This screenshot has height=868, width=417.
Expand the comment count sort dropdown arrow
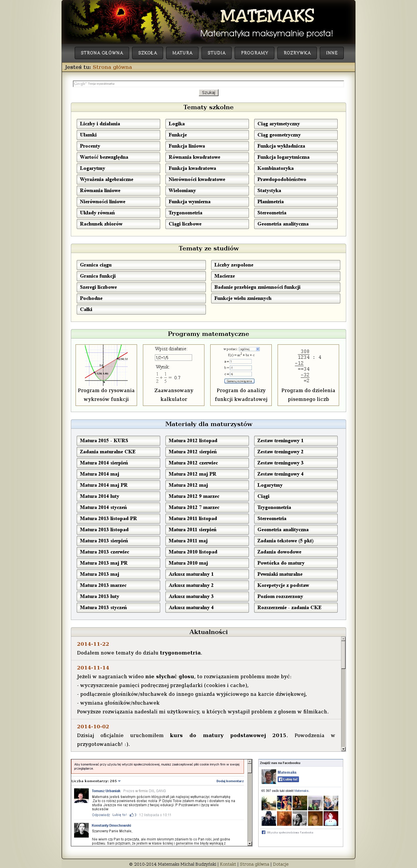119,781
